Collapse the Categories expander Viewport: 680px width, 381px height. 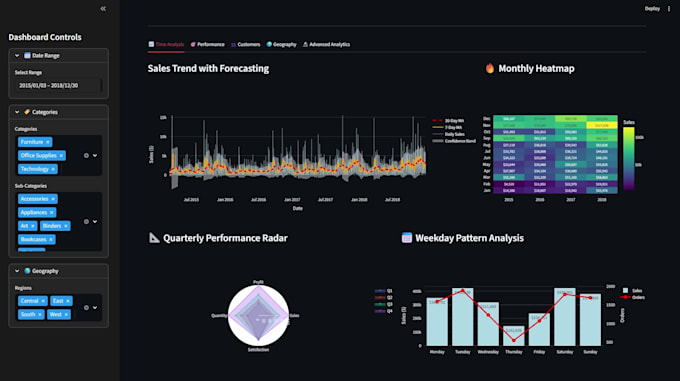[59, 112]
